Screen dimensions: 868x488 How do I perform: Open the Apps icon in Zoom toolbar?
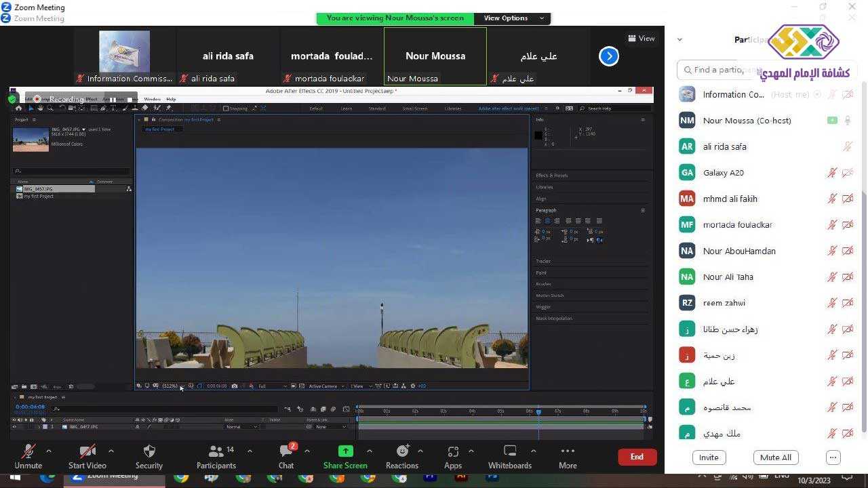click(x=453, y=451)
